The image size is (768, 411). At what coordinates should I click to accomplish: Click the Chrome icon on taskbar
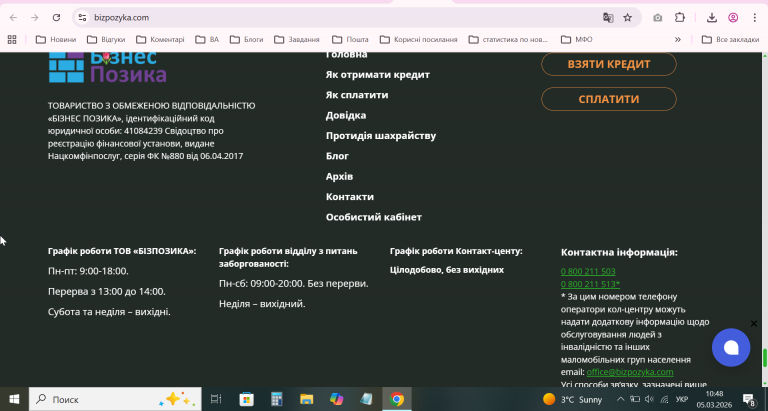(x=397, y=399)
